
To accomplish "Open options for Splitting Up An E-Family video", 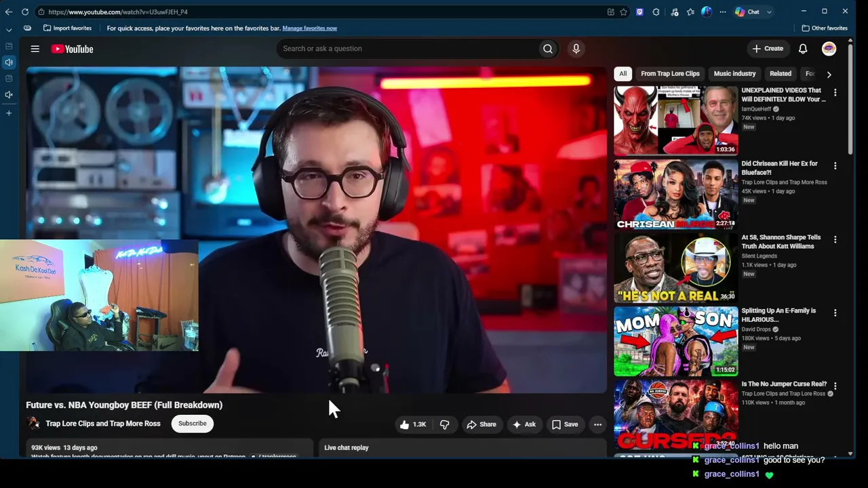I will click(835, 313).
